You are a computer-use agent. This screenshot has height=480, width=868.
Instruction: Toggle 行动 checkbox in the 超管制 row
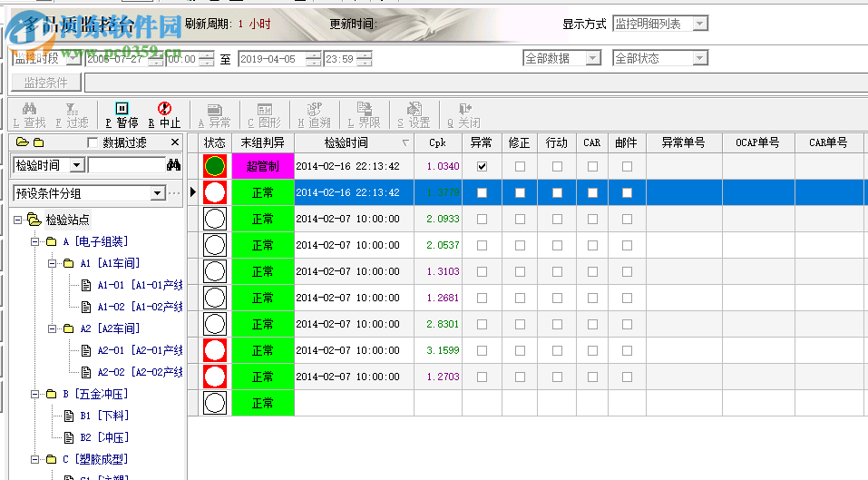click(557, 166)
